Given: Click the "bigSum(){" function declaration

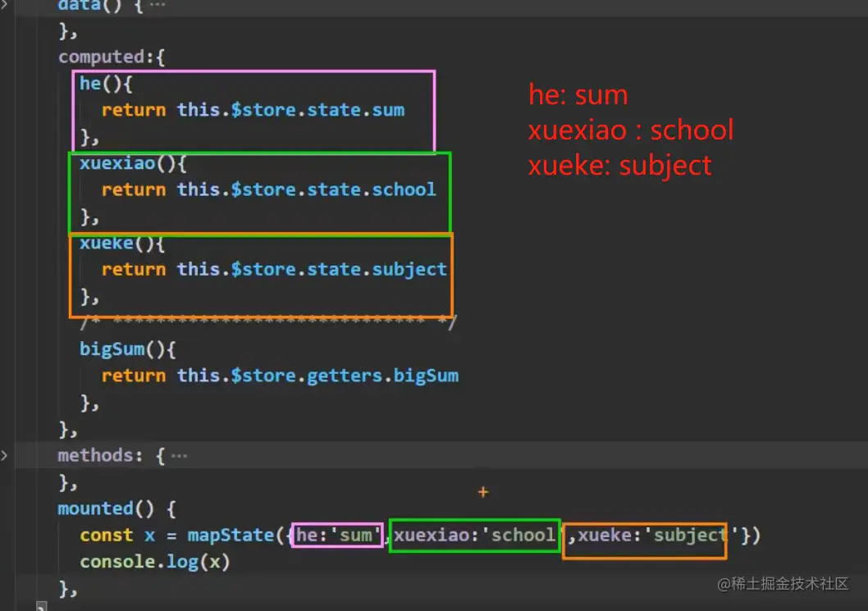Looking at the screenshot, I should pos(127,349).
